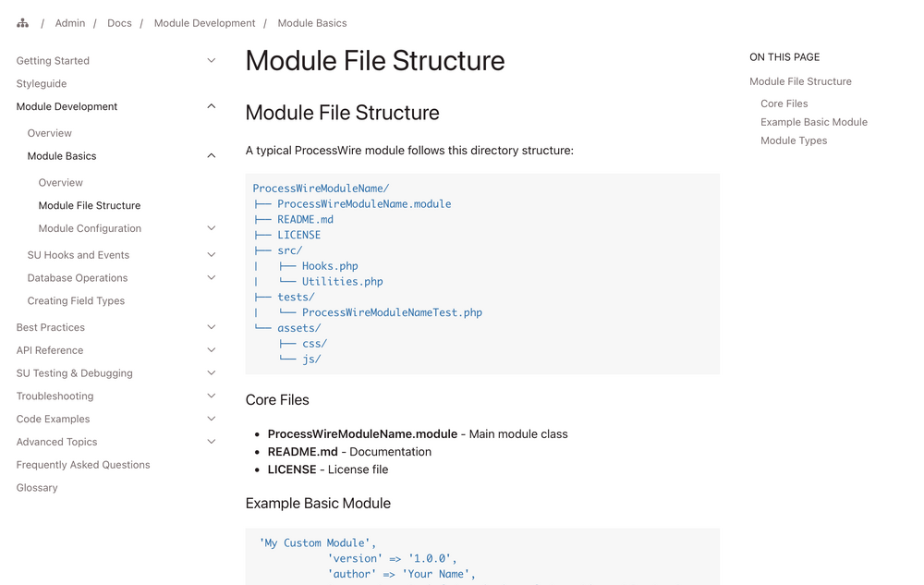
Task: Jump to Module File Structure in page outline
Action: [x=800, y=82]
